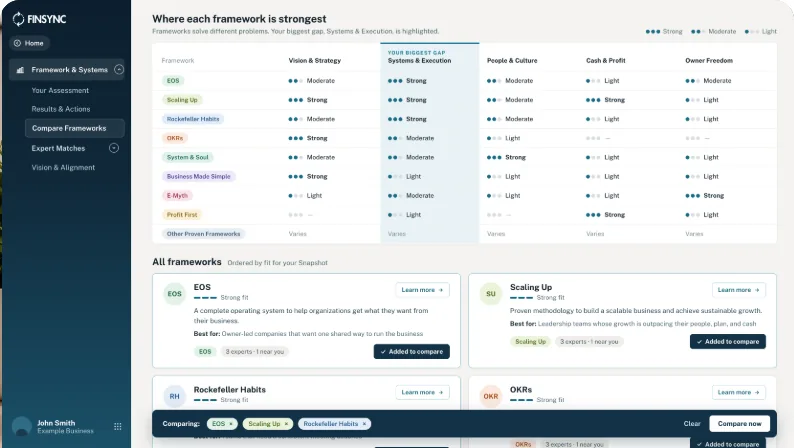
Task: Click the OKR circular card icon
Action: (x=491, y=396)
